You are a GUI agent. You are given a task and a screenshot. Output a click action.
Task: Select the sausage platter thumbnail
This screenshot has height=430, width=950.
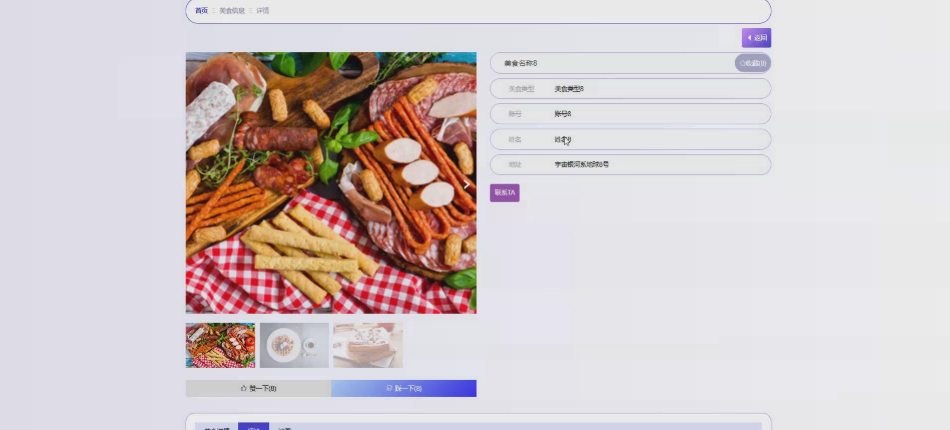point(221,345)
